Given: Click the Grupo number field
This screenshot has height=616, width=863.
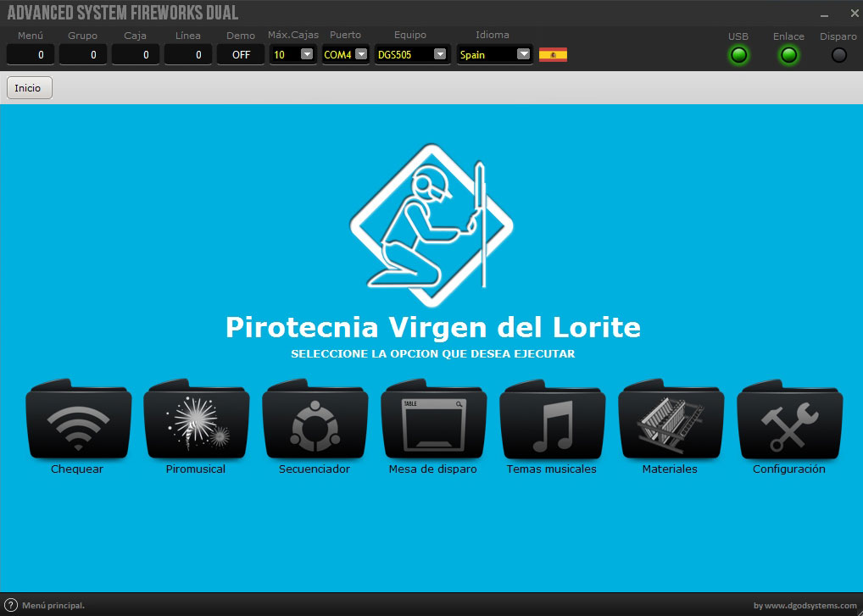Looking at the screenshot, I should click(x=83, y=55).
